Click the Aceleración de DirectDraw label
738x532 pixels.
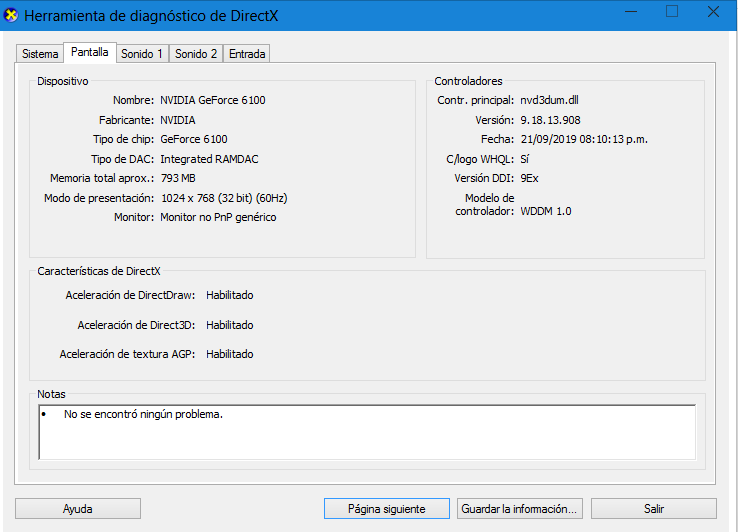pos(130,295)
